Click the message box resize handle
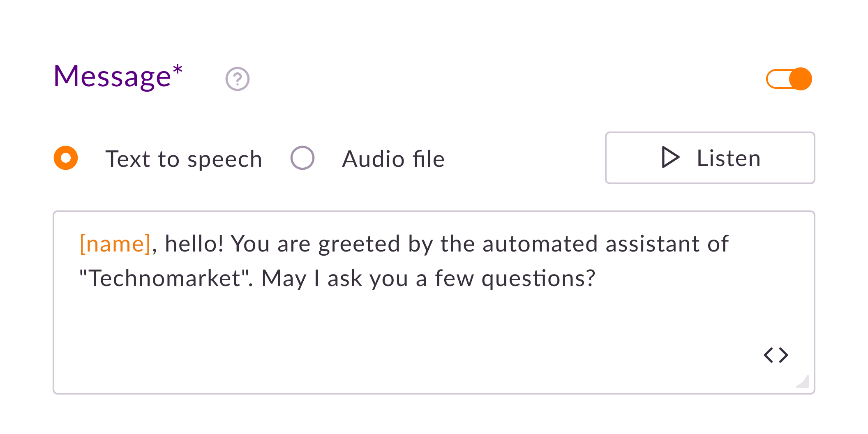 [803, 382]
